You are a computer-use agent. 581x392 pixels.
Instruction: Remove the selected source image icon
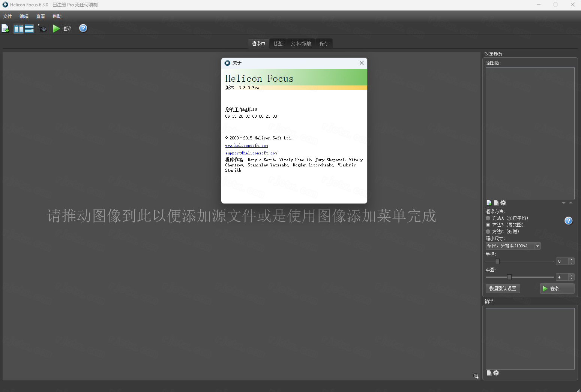496,203
